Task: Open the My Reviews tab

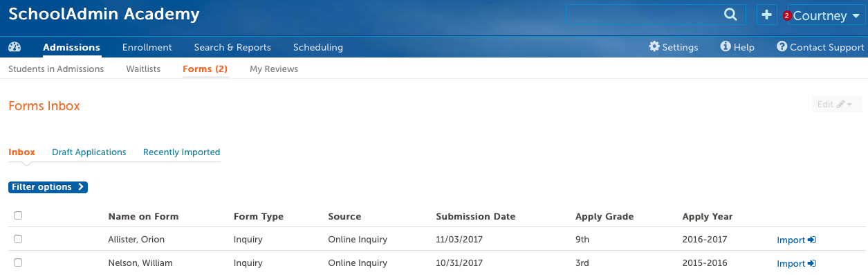Action: pyautogui.click(x=274, y=69)
